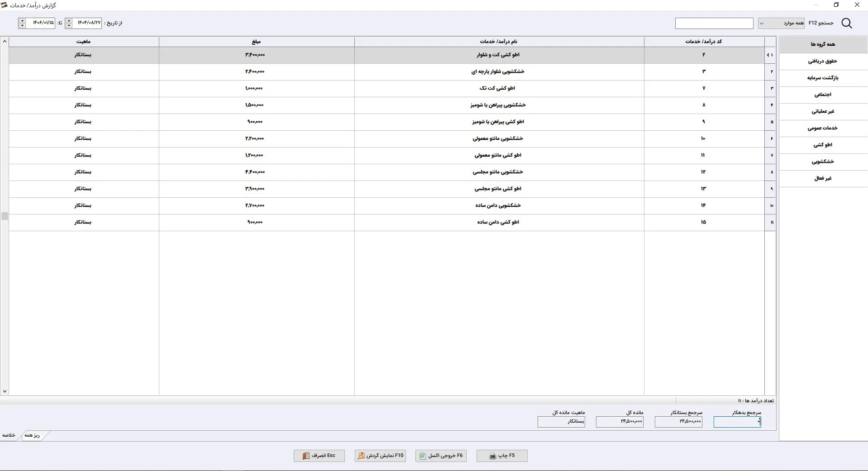Viewport: 868px width, 471px height.
Task: Click the Esc انصراف door icon
Action: click(306, 456)
